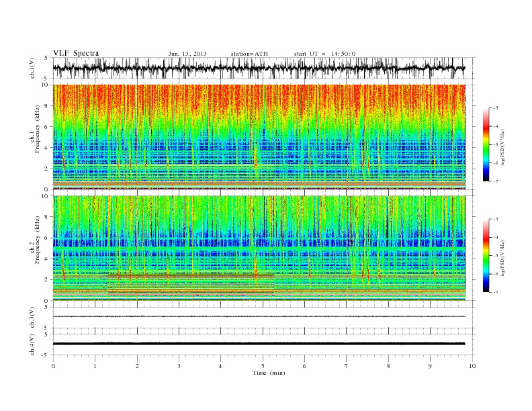The height and width of the screenshot is (411, 532).
Task: Click inside the ch.2 frequency spectrogram
Action: 259,248
